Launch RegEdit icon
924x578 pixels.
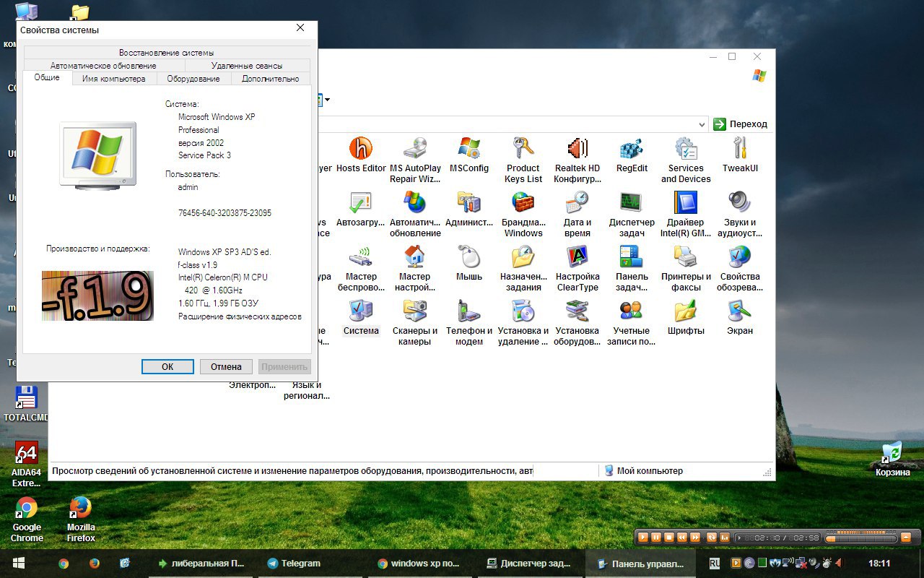click(x=632, y=155)
